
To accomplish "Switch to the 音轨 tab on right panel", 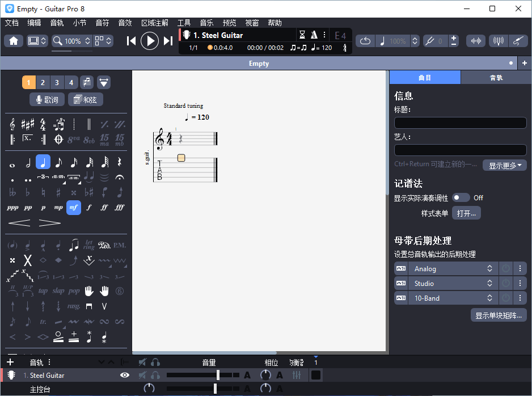I will (496, 77).
